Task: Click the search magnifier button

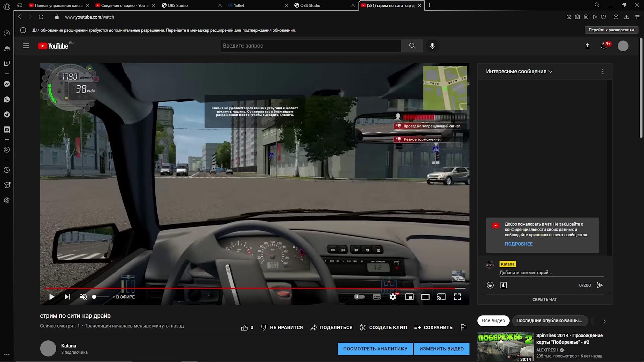Action: [412, 46]
